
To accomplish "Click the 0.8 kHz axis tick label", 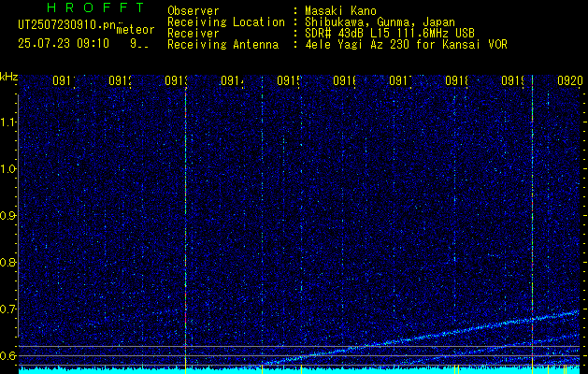I will click(8, 262).
